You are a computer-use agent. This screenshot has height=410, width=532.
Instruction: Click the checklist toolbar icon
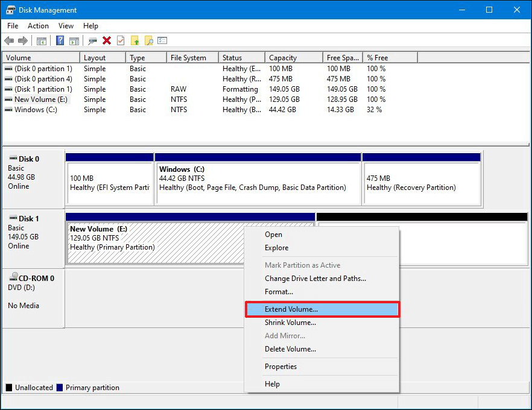click(x=162, y=40)
